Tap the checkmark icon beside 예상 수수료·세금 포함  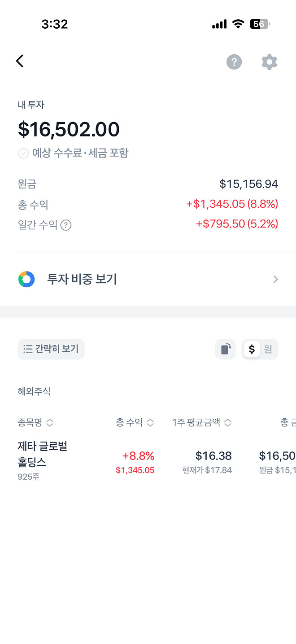23,153
